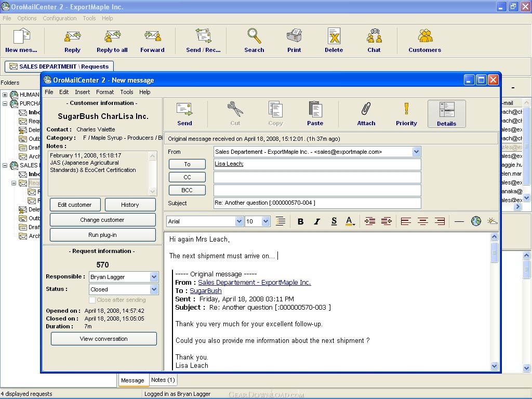Screen dimensions: 532x399
Task: Click the Subject input field
Action: 317,203
